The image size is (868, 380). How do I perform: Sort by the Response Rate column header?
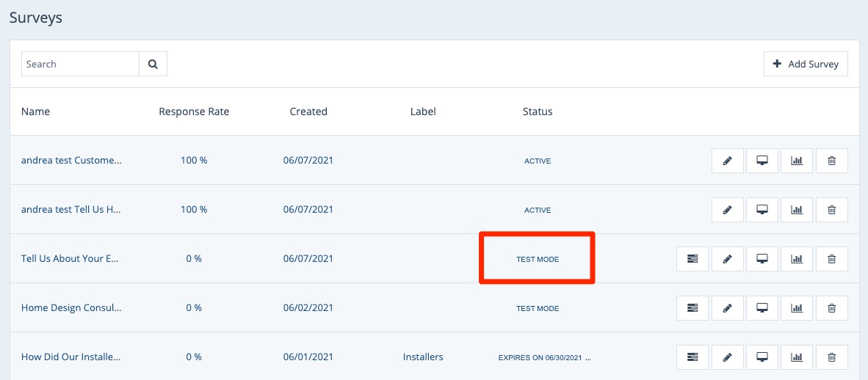(x=194, y=112)
